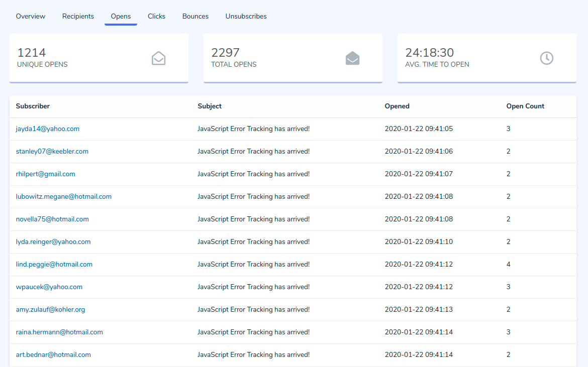Click the open envelope icon on Unique Opens card

click(158, 58)
